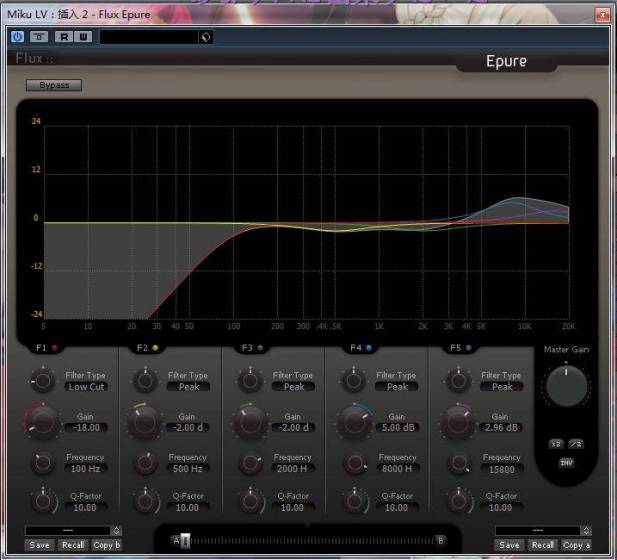Open F5 Filter Type Peak selector
The image size is (617, 560).
point(502,387)
